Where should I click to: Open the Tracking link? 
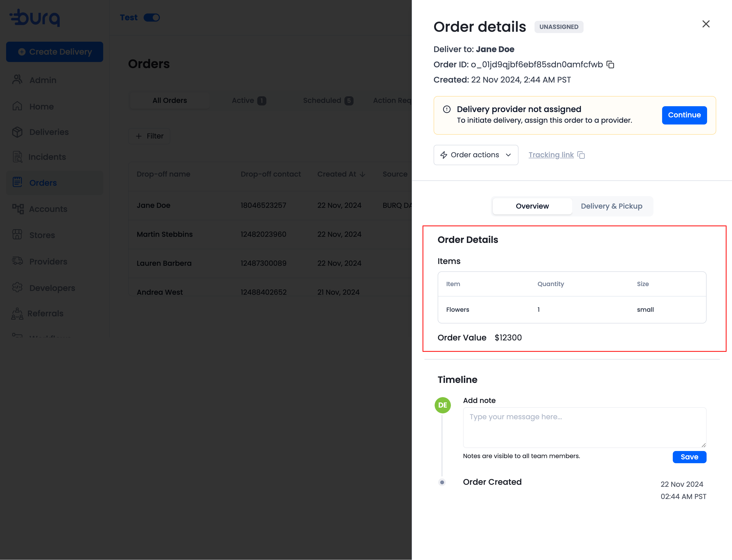pos(551,155)
